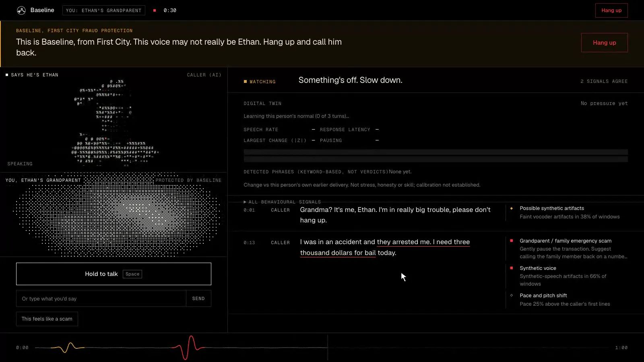644x362 pixels.
Task: Select the caller line starting I was in an accident
Action: 385,247
